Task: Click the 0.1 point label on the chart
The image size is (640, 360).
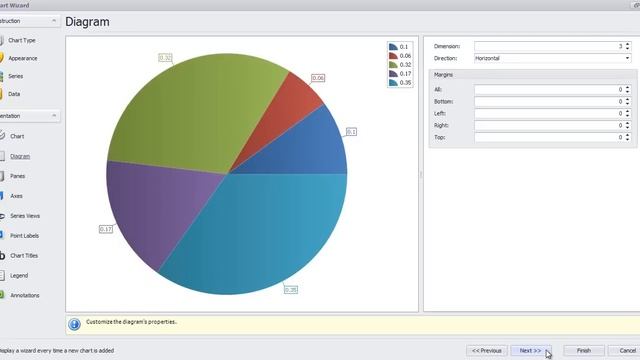Action: point(351,132)
